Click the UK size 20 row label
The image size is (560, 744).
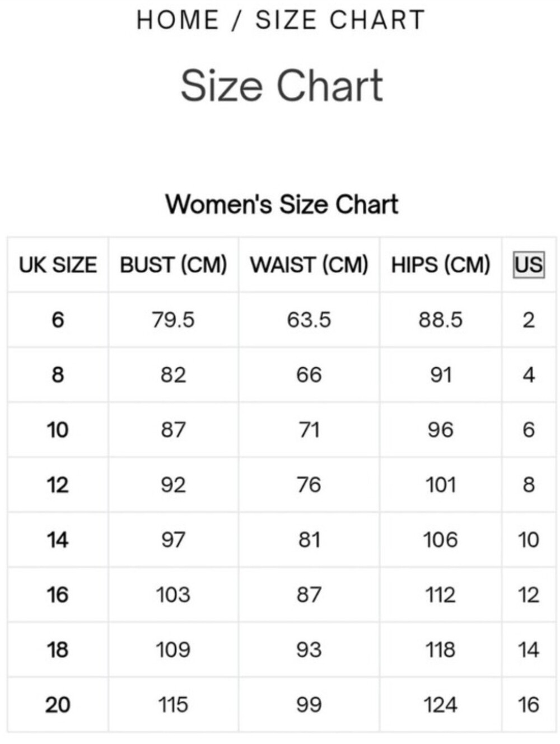tap(58, 705)
